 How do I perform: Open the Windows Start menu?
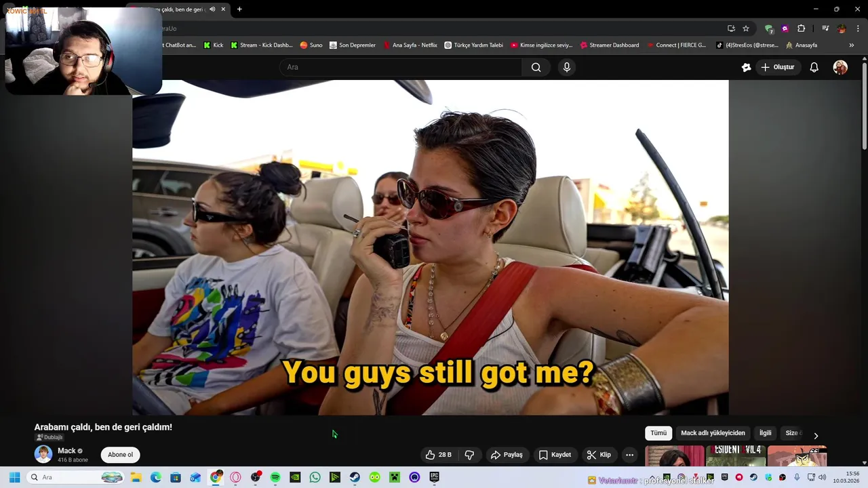[14, 477]
